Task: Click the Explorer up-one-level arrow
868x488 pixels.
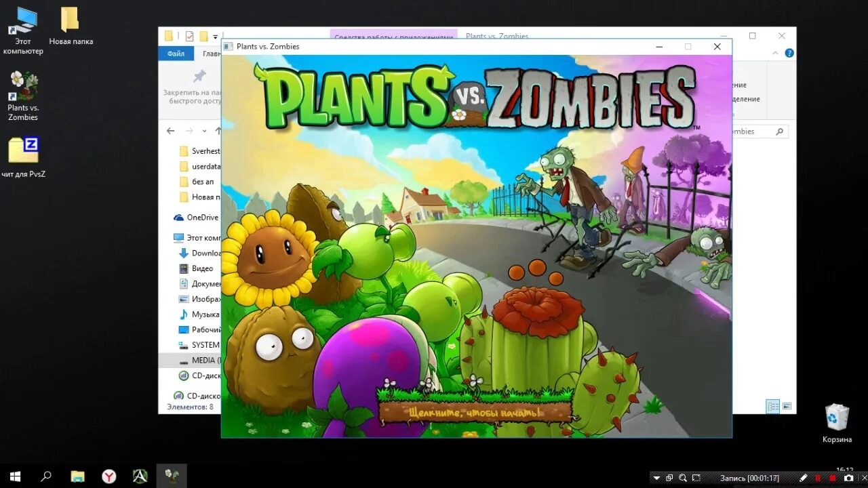Action: 218,131
